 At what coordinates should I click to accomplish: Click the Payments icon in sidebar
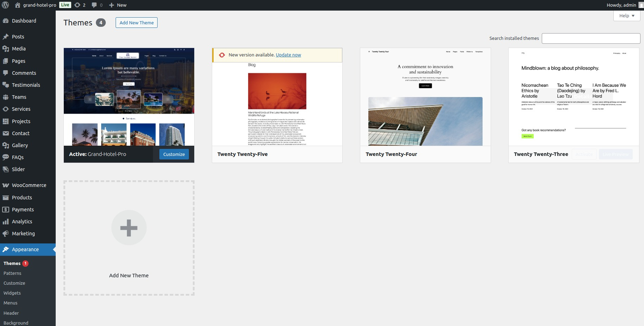6,209
